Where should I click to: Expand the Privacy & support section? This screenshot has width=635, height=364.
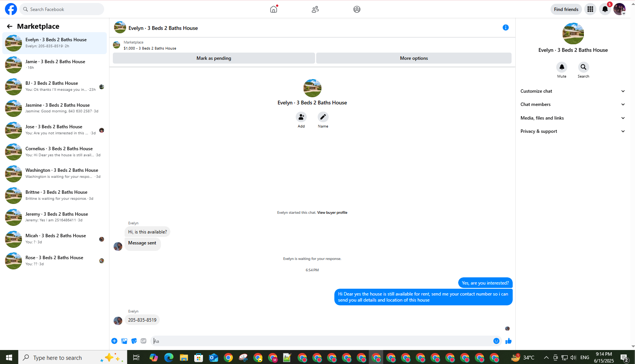[x=573, y=131]
